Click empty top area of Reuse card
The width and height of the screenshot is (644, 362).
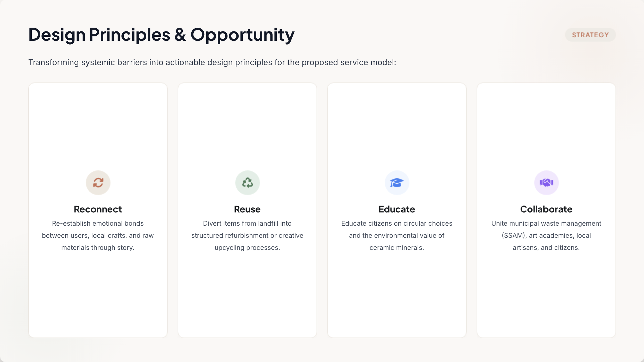click(x=247, y=124)
